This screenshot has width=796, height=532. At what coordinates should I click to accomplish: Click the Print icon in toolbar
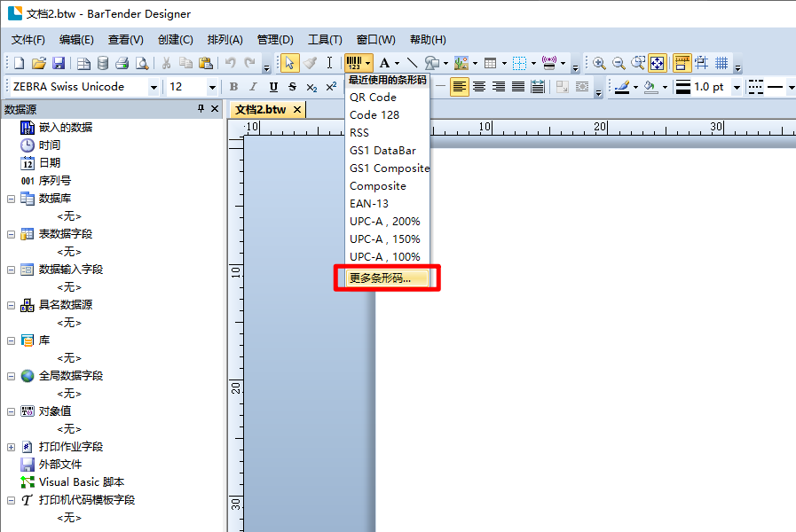pos(122,63)
